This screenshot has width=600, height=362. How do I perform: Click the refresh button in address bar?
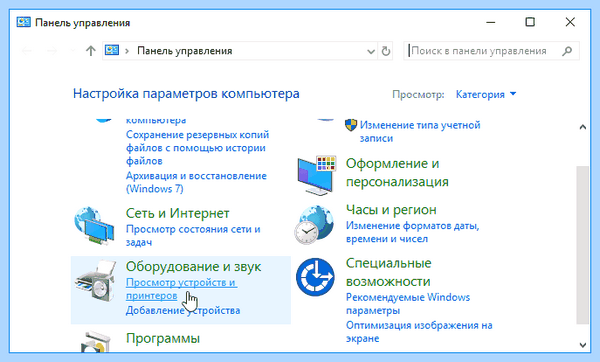386,51
